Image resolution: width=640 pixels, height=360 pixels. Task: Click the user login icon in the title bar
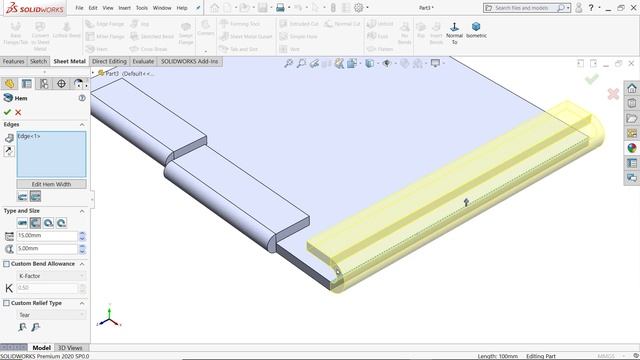tap(578, 8)
